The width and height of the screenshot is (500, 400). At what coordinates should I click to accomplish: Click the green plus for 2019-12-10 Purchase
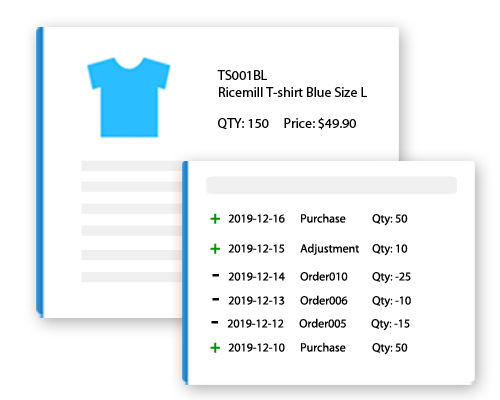[x=215, y=348]
